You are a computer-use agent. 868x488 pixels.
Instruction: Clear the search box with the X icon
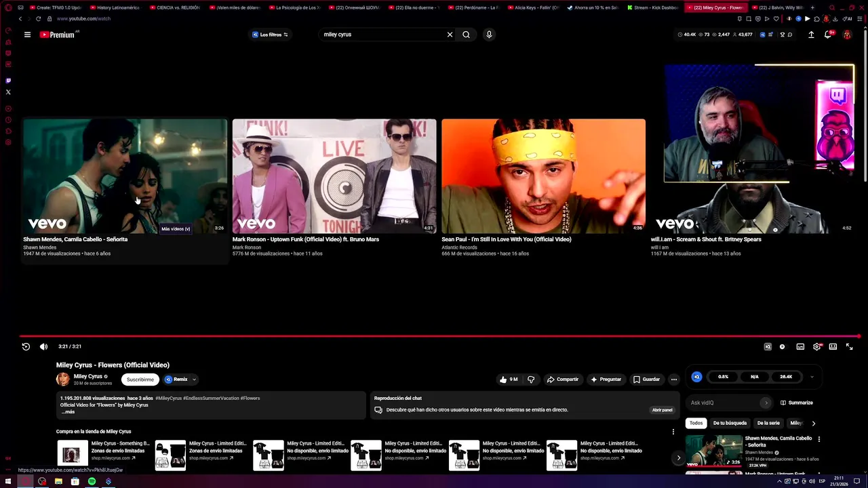tap(450, 35)
